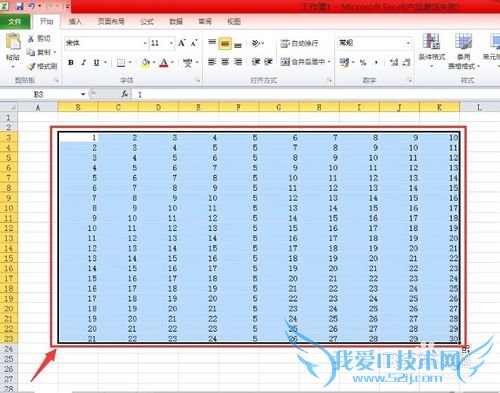
Task: Click the increase decimal icon
Action: (394, 62)
